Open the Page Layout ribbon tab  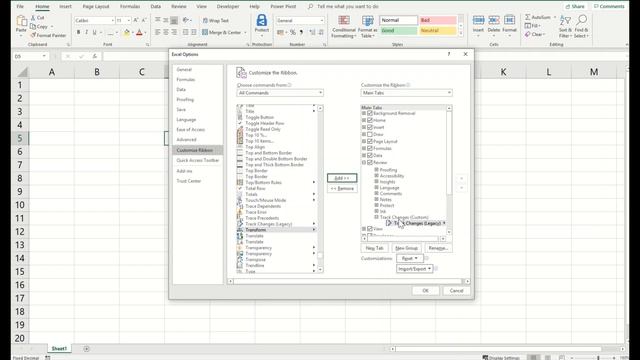(96, 7)
